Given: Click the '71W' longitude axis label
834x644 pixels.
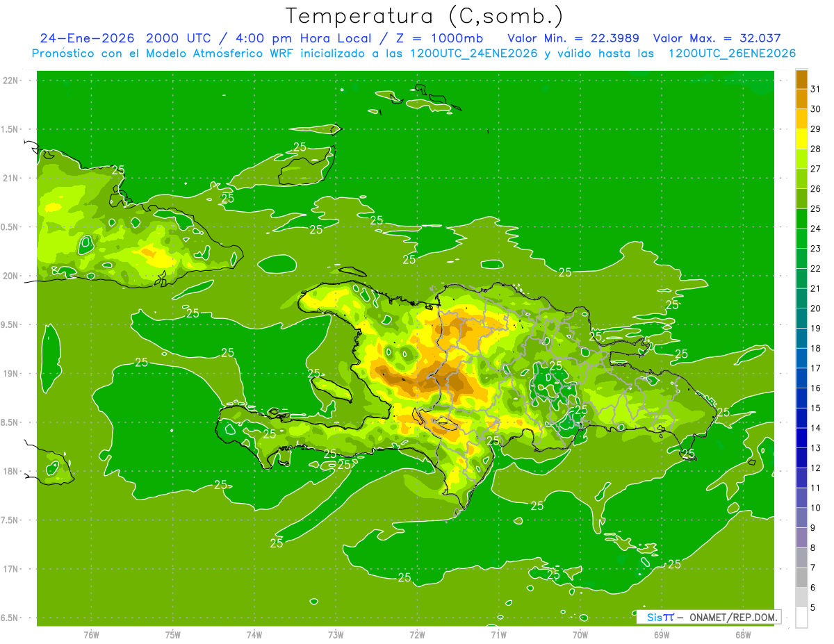Looking at the screenshot, I should point(498,635).
